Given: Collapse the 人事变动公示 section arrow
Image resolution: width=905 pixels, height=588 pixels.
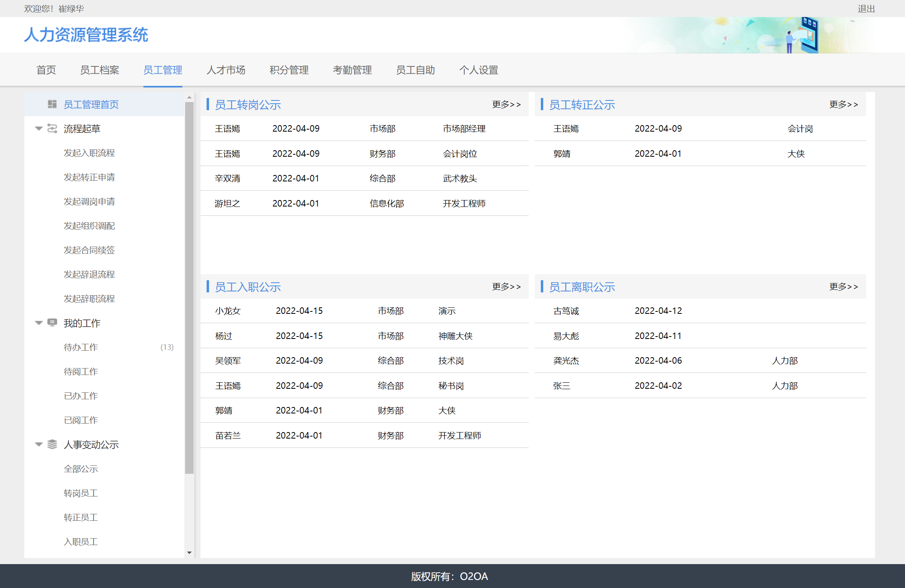Looking at the screenshot, I should tap(39, 444).
